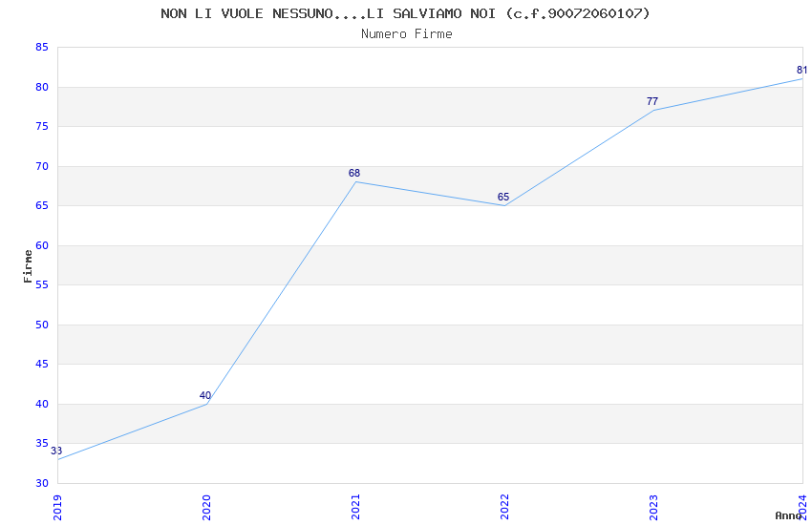
Task: Click the y-axis tick value 65
Action: (42, 206)
